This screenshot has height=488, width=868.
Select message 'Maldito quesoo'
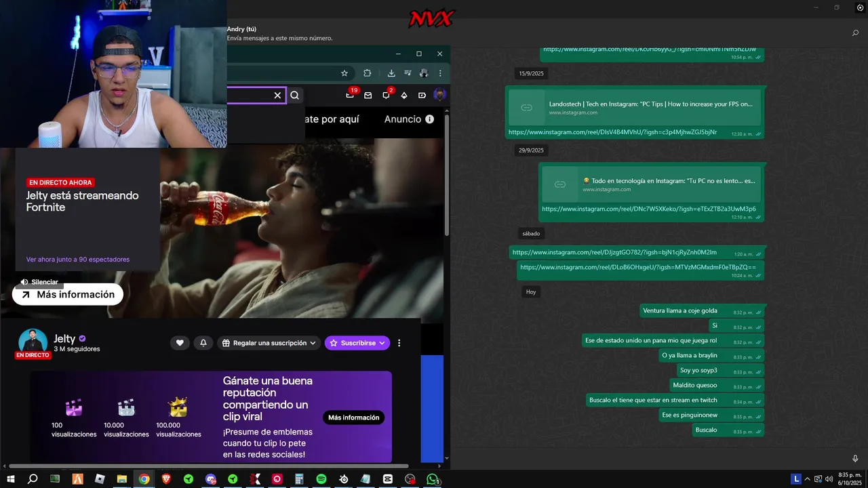[x=694, y=385]
